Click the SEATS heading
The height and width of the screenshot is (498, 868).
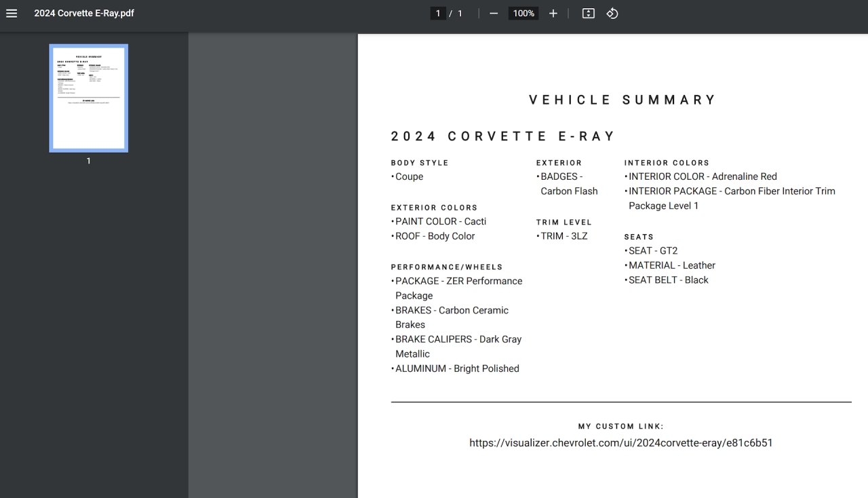click(639, 237)
